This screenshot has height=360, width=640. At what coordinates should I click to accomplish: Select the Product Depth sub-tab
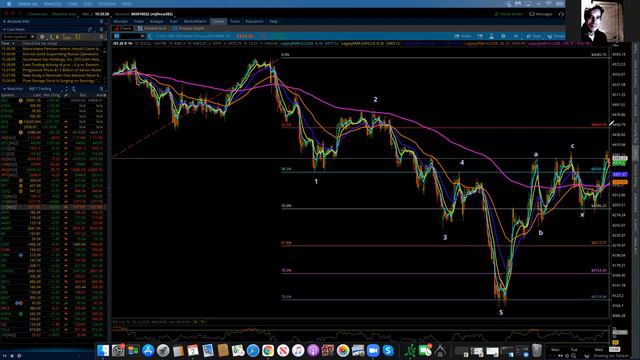coord(189,29)
